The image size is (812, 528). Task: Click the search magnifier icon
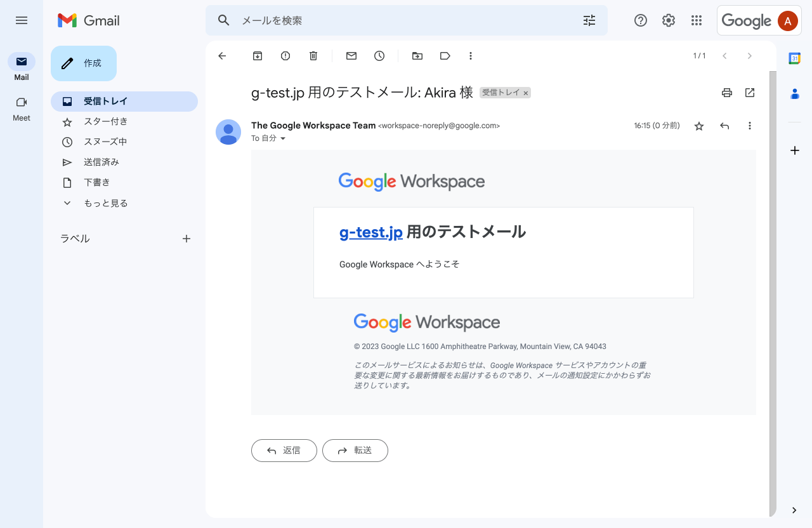click(223, 20)
